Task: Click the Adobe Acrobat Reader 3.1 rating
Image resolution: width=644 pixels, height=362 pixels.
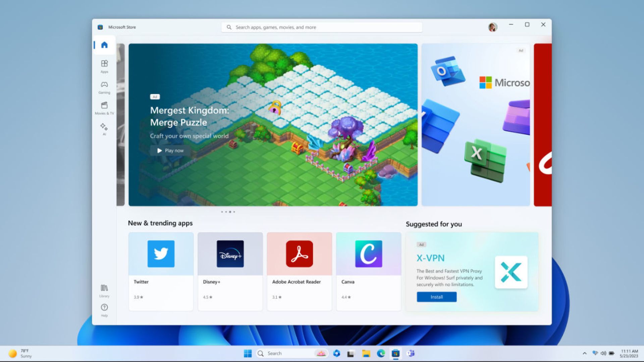Action: point(277,297)
